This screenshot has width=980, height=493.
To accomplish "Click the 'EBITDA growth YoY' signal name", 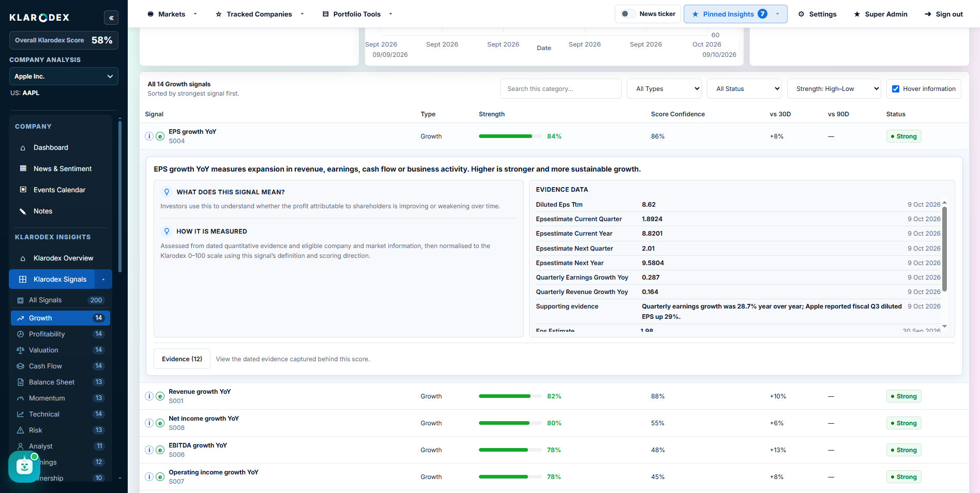I will pyautogui.click(x=198, y=445).
